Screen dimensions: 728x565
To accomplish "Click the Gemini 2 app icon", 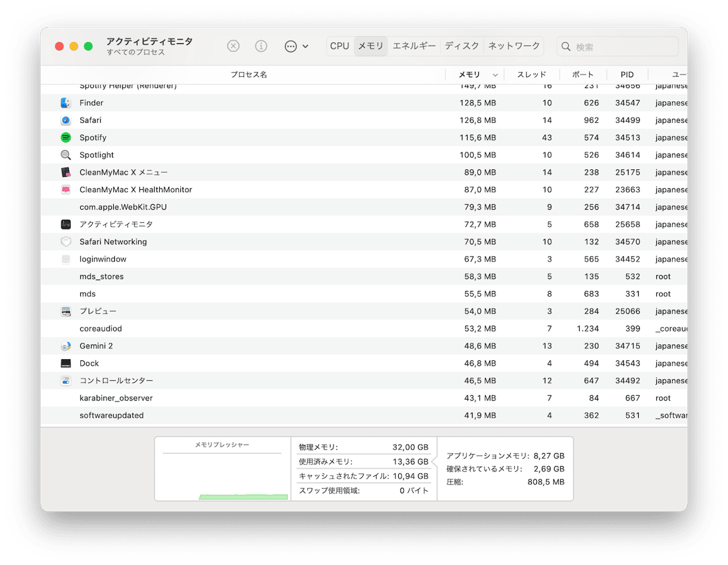I will [66, 346].
